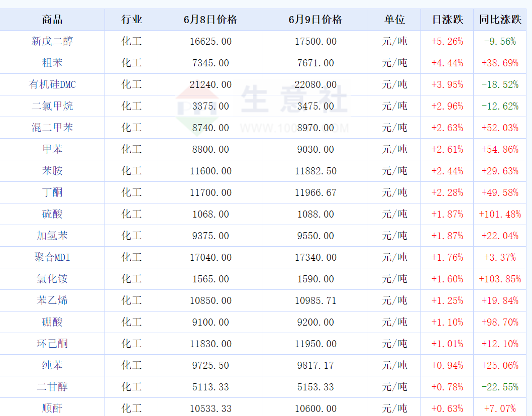Open the 硫酸 commodity link
This screenshot has width=532, height=416.
52,214
